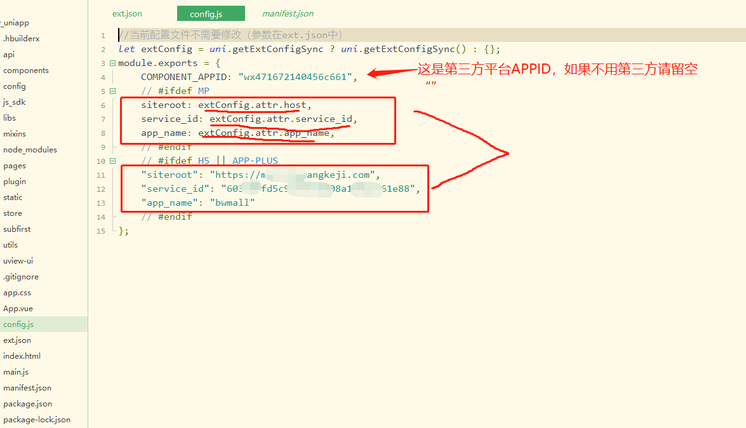
Task: Open the api folder in file tree
Action: pyautogui.click(x=9, y=54)
